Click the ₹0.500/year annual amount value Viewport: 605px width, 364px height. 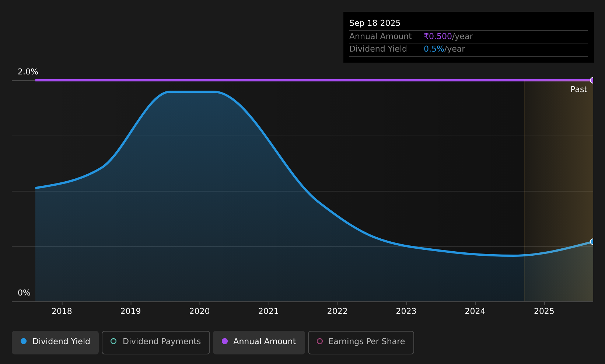point(448,36)
